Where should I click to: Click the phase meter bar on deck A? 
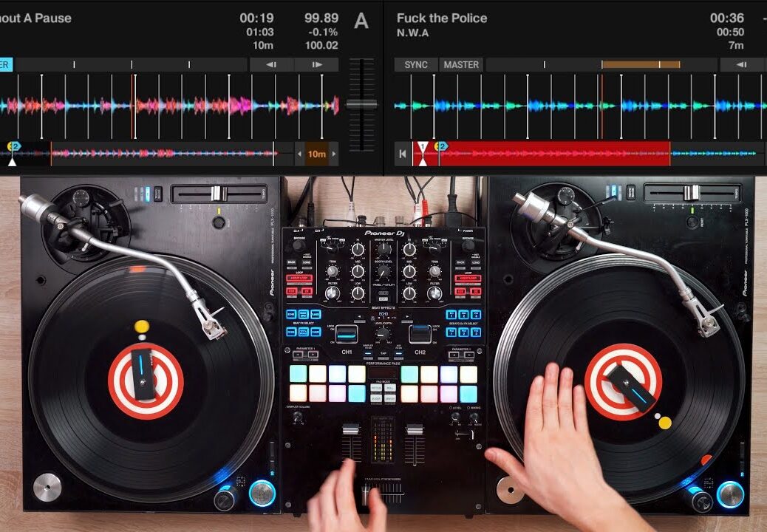[131, 64]
